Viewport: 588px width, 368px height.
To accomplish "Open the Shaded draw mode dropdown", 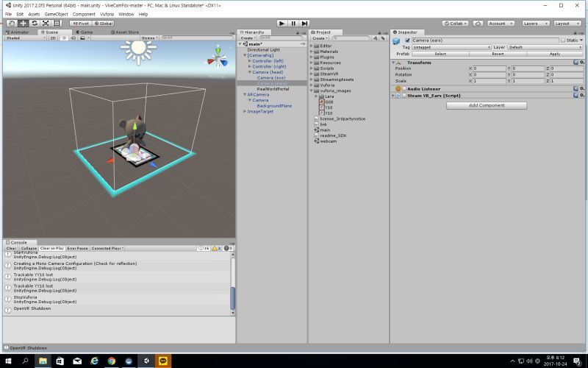I will click(26, 38).
